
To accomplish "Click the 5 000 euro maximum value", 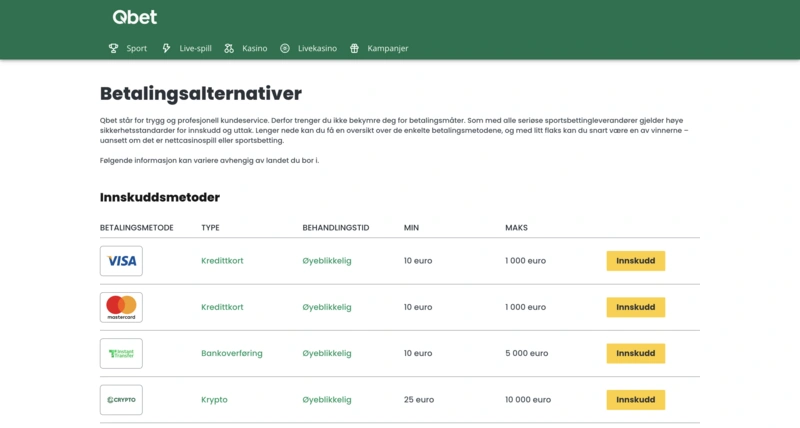I will coord(527,353).
